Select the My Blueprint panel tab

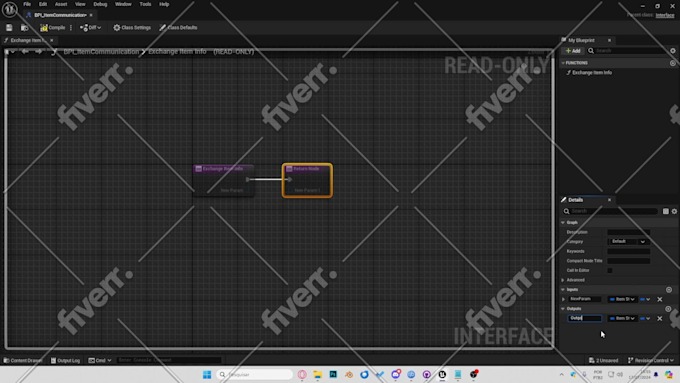coord(581,40)
